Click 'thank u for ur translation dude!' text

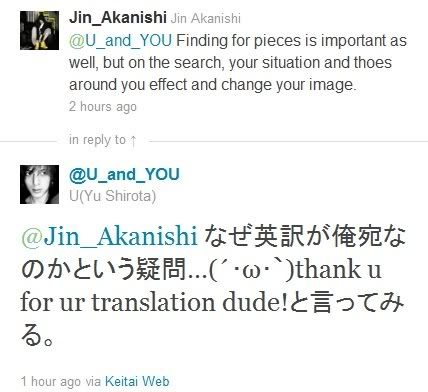click(201, 285)
